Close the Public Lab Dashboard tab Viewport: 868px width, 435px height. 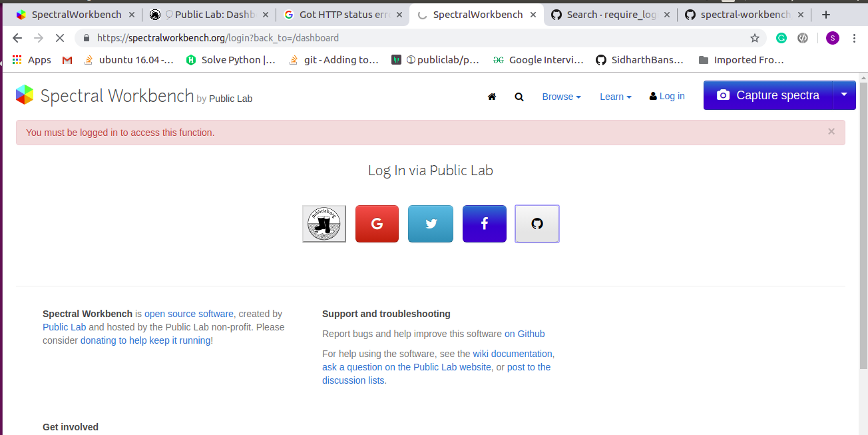266,15
